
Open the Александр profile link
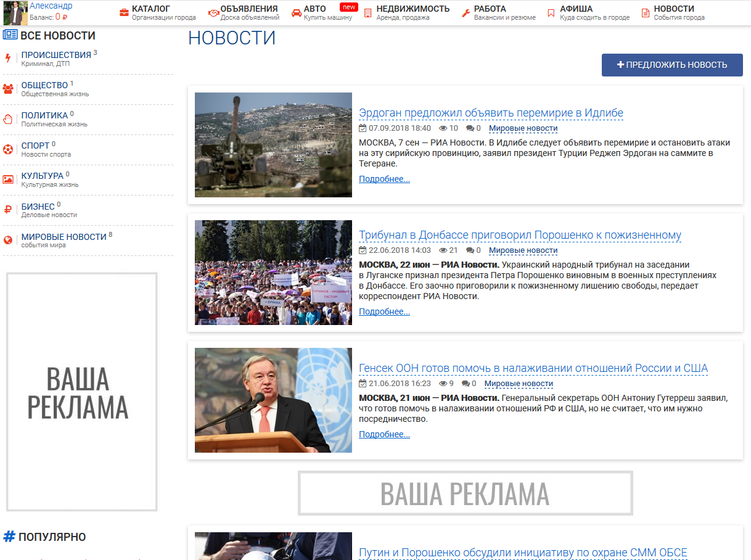click(x=51, y=6)
